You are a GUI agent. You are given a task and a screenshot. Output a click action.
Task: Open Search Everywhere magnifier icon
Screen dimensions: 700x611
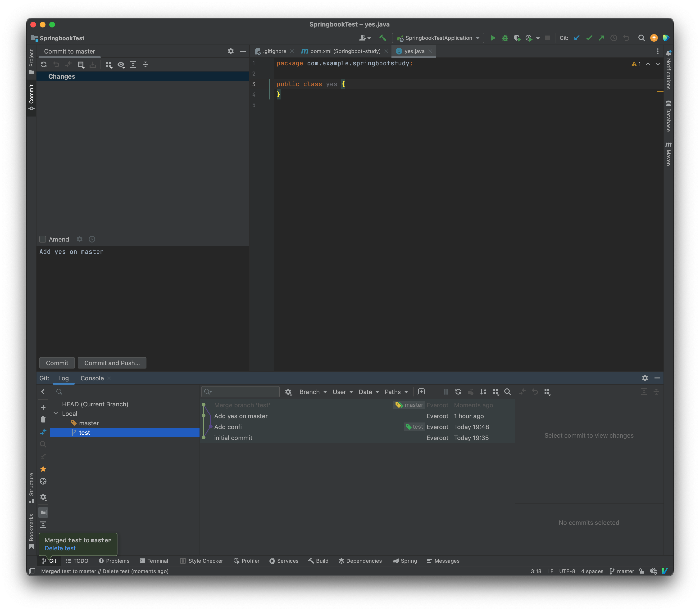pos(641,38)
